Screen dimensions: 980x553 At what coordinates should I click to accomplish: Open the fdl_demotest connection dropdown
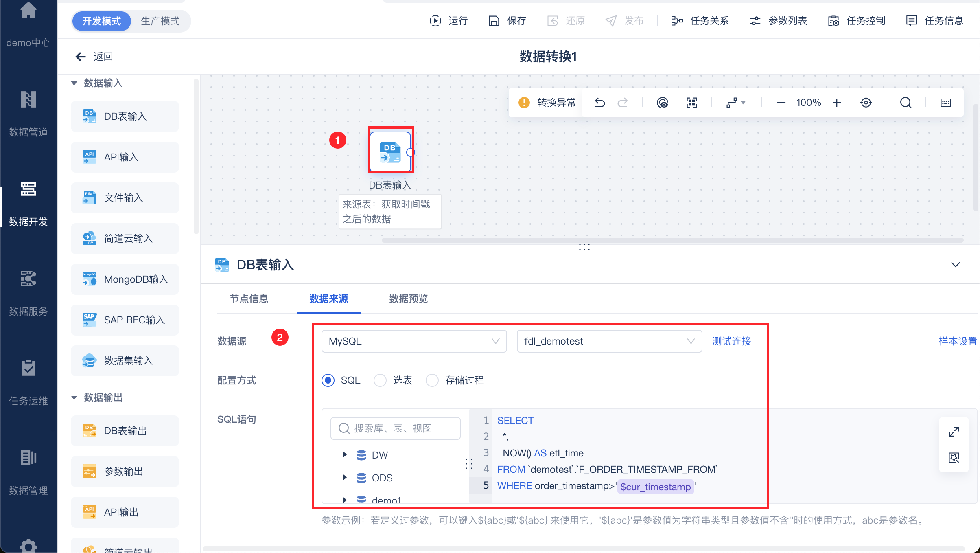(609, 341)
